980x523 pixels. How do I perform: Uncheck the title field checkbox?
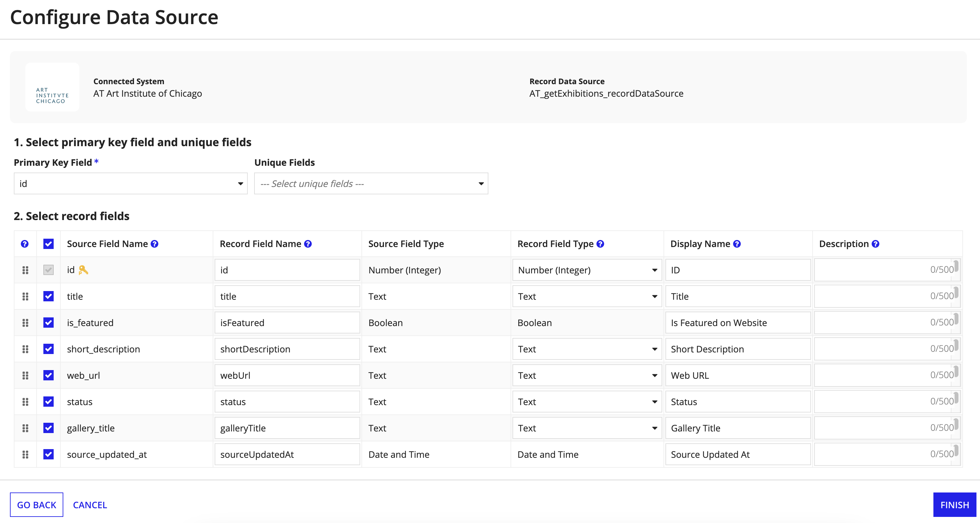click(x=48, y=296)
